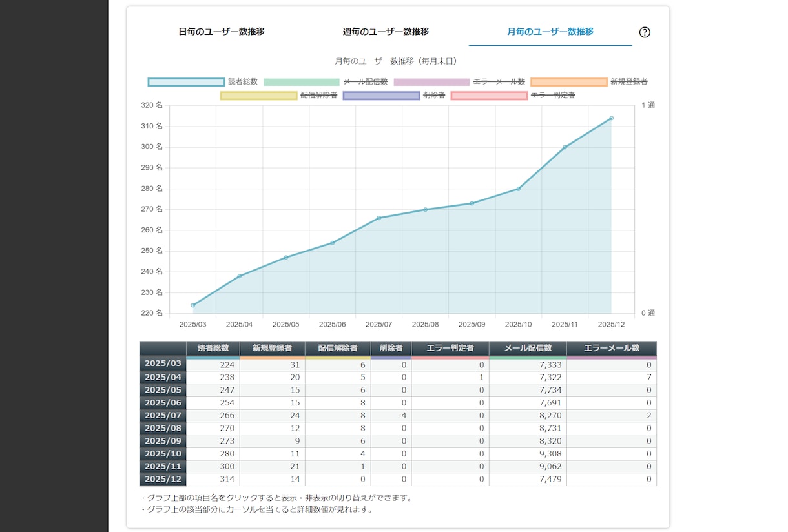788x532 pixels.
Task: Open the help question mark icon
Action: pyautogui.click(x=645, y=32)
